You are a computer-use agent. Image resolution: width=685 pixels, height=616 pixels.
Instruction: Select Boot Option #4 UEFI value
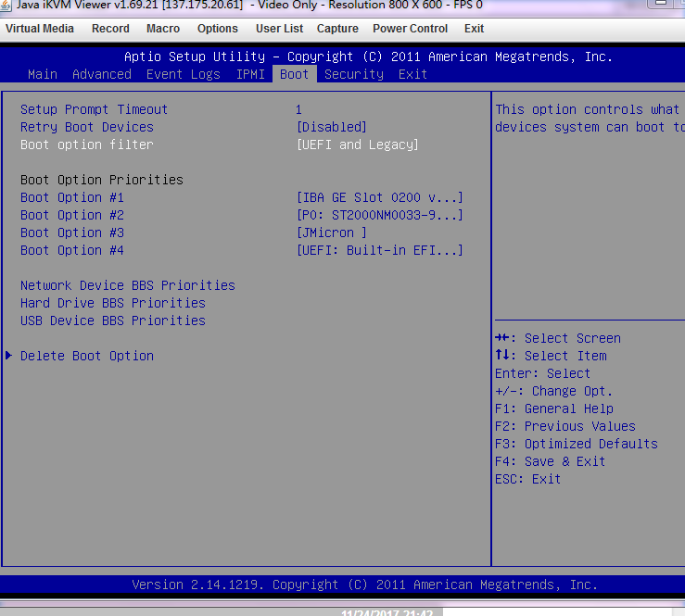pos(379,250)
